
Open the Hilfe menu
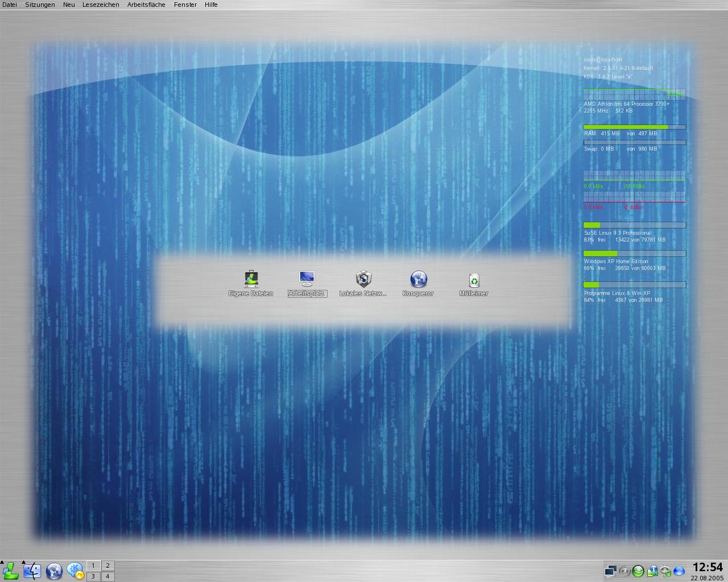211,5
